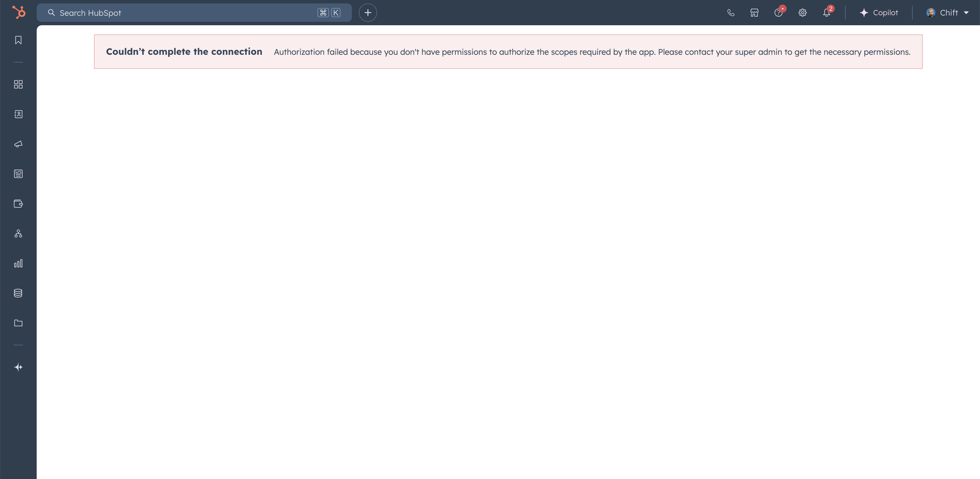Click the calling phone icon
The image size is (980, 479).
tap(730, 13)
